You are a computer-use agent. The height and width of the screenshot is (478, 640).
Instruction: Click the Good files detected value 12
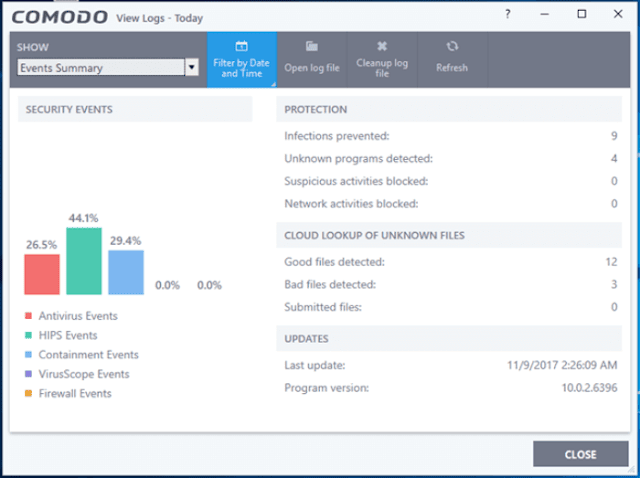pos(611,262)
